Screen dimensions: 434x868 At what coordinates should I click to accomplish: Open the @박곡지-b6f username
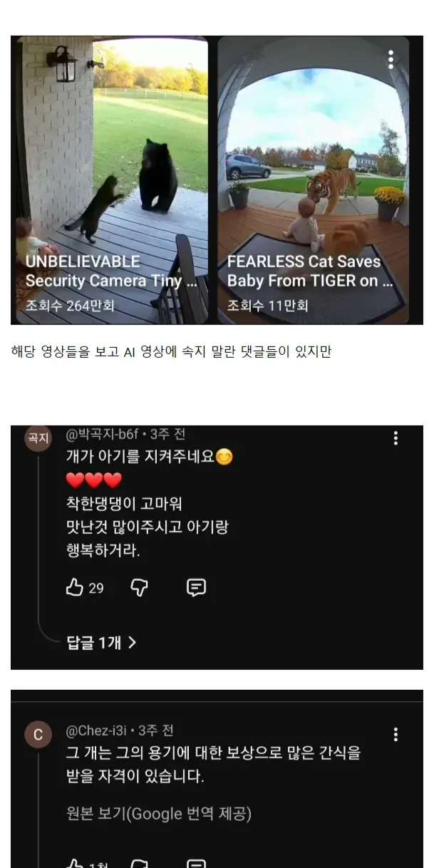point(105,434)
